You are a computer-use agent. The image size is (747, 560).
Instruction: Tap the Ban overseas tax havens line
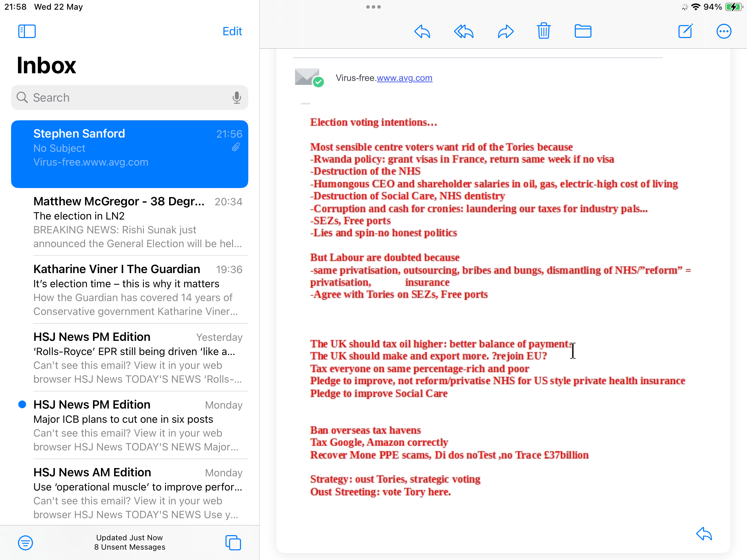tap(365, 430)
